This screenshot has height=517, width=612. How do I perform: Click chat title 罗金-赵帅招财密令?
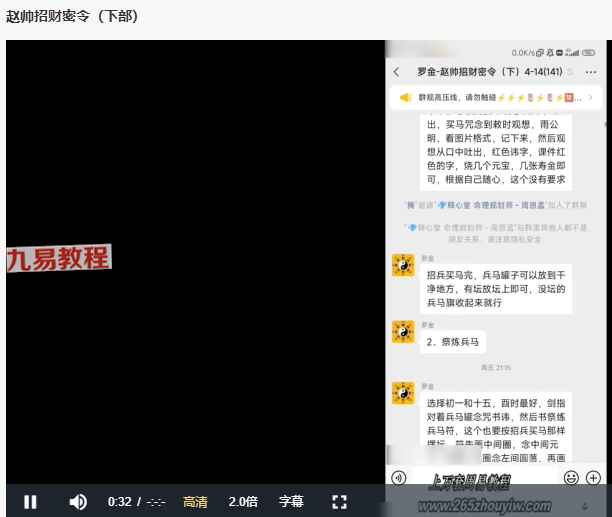(490, 72)
